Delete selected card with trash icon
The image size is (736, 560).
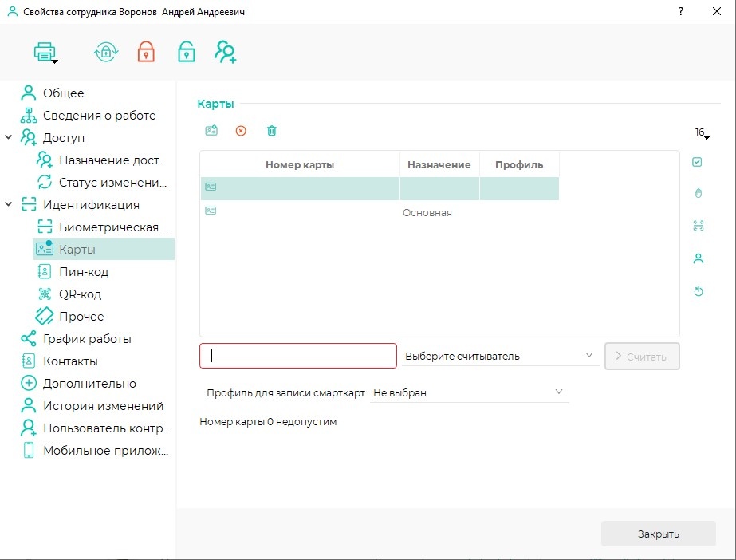pyautogui.click(x=271, y=131)
